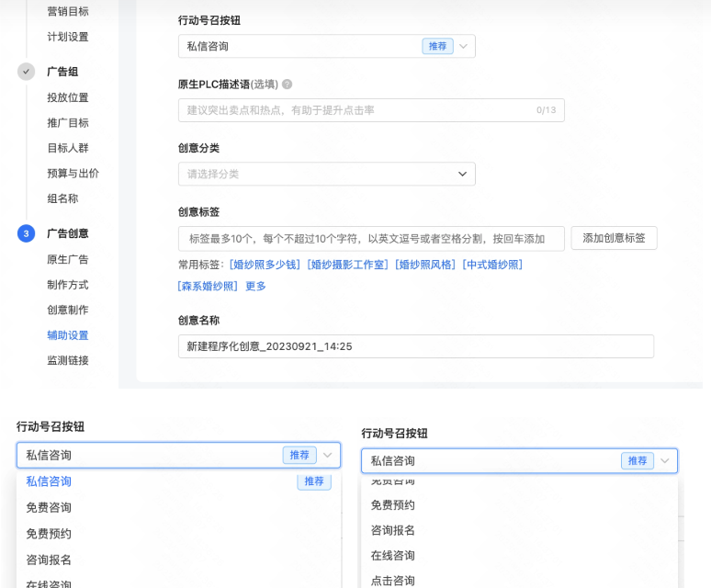This screenshot has height=588, width=711.
Task: Open 广告组 section in sidebar
Action: [62, 72]
